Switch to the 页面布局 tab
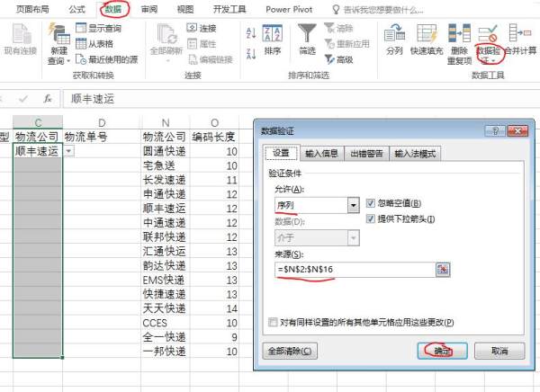540x392 pixels. coord(32,9)
